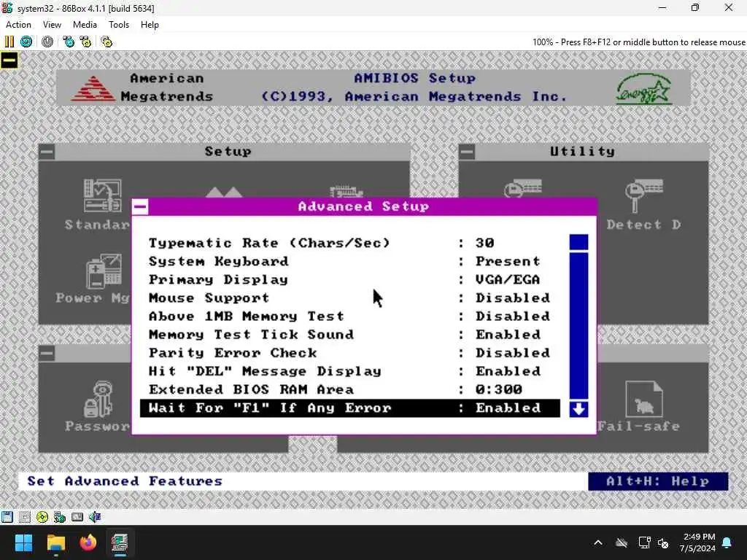
Task: Click the scrollbar top button
Action: point(578,242)
